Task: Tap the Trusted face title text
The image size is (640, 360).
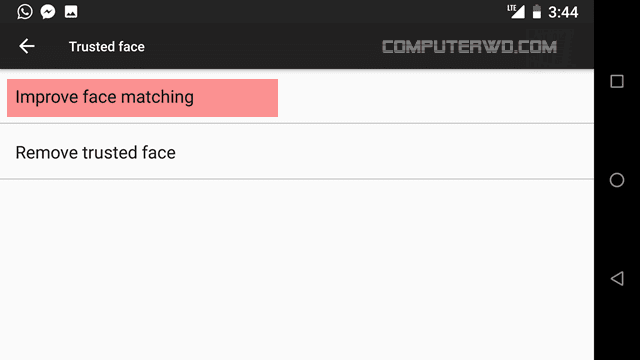Action: (x=107, y=47)
